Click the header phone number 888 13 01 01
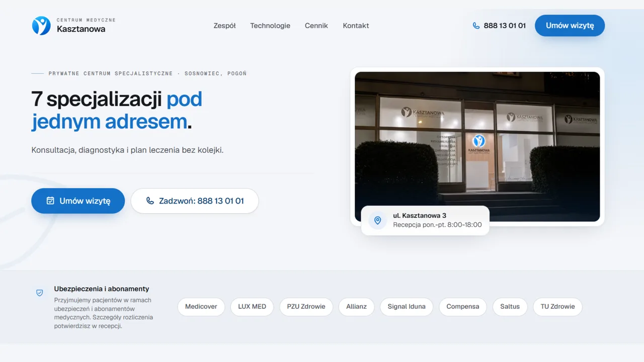Viewport: 644px width, 362px height. [x=505, y=26]
